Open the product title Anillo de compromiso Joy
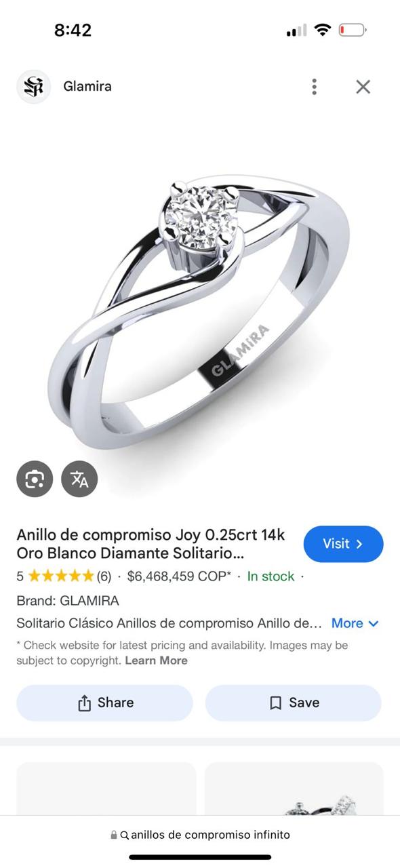 pos(151,544)
